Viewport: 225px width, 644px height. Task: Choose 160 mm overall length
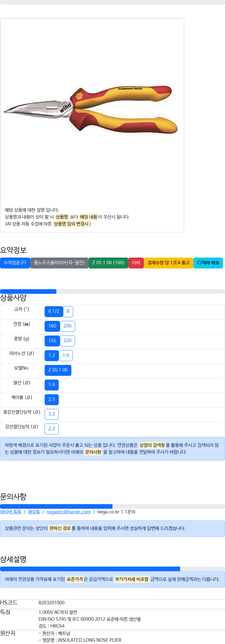point(52,326)
